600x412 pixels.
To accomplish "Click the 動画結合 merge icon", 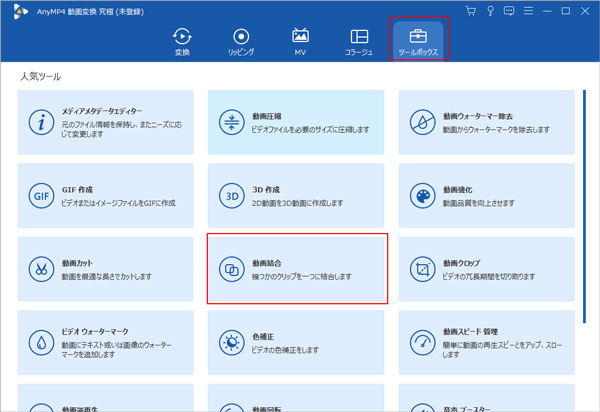I will [x=232, y=269].
